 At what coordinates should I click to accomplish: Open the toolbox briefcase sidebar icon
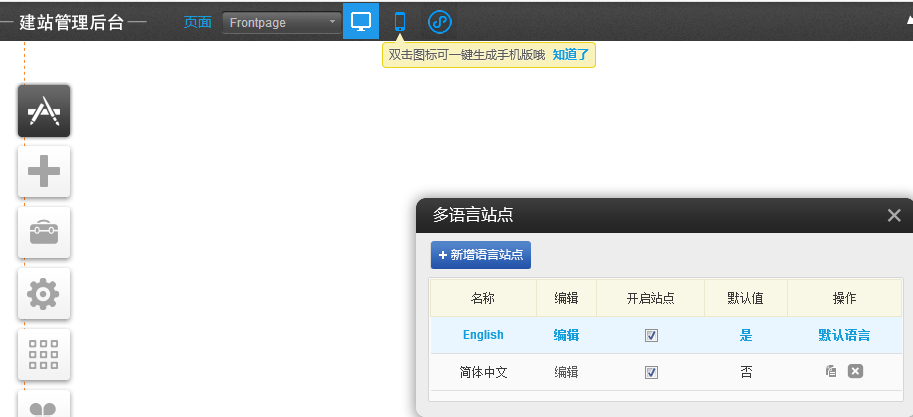[44, 233]
